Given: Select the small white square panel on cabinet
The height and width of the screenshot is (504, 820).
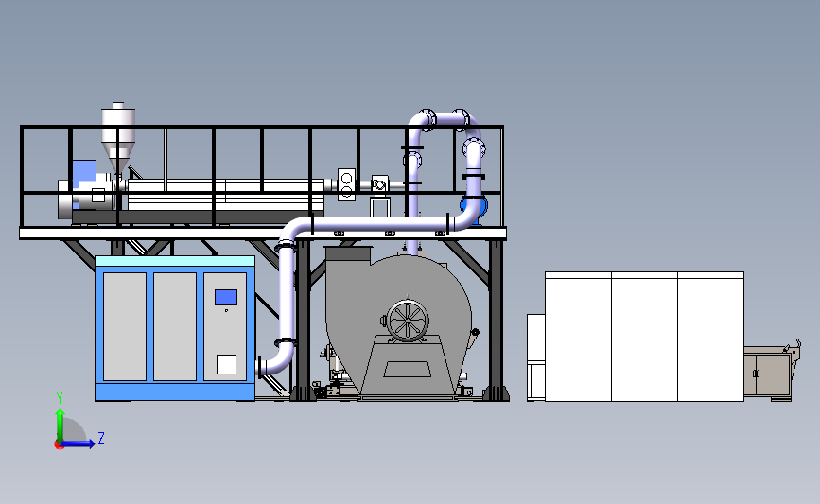Looking at the screenshot, I should [226, 364].
